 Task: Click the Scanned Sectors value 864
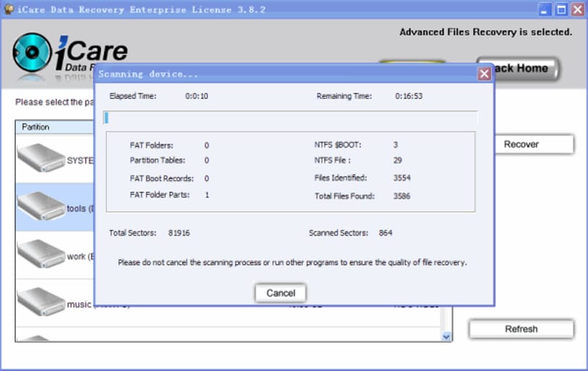[385, 233]
